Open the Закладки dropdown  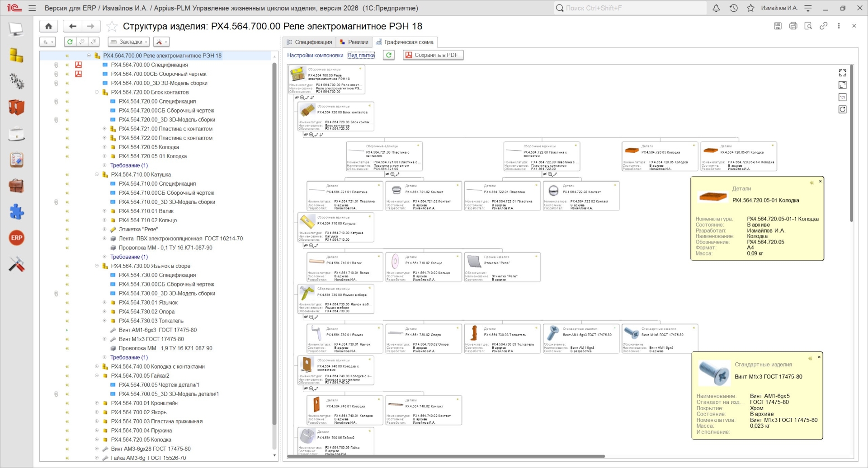(x=129, y=42)
